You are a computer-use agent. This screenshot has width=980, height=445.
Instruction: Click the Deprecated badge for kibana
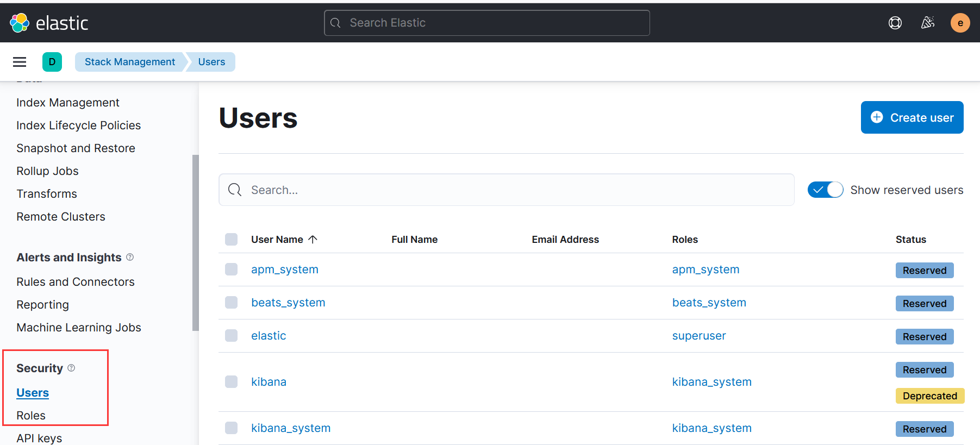pos(930,396)
